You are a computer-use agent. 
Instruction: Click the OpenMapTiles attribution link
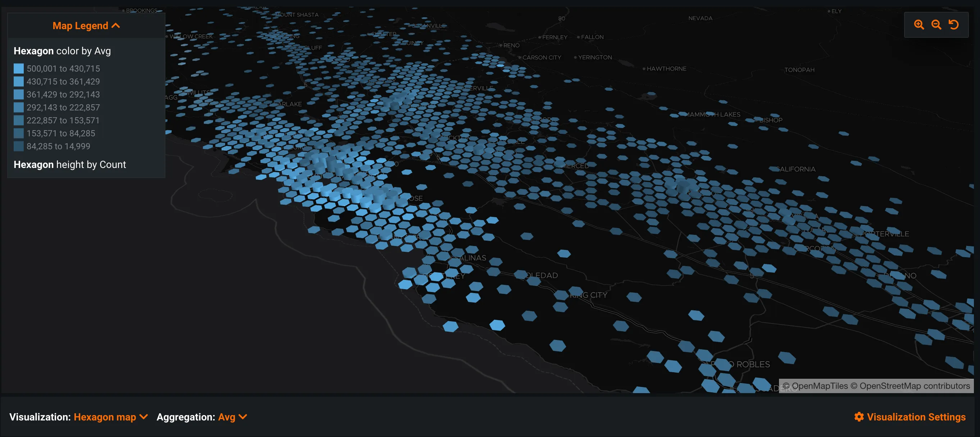[x=815, y=386]
